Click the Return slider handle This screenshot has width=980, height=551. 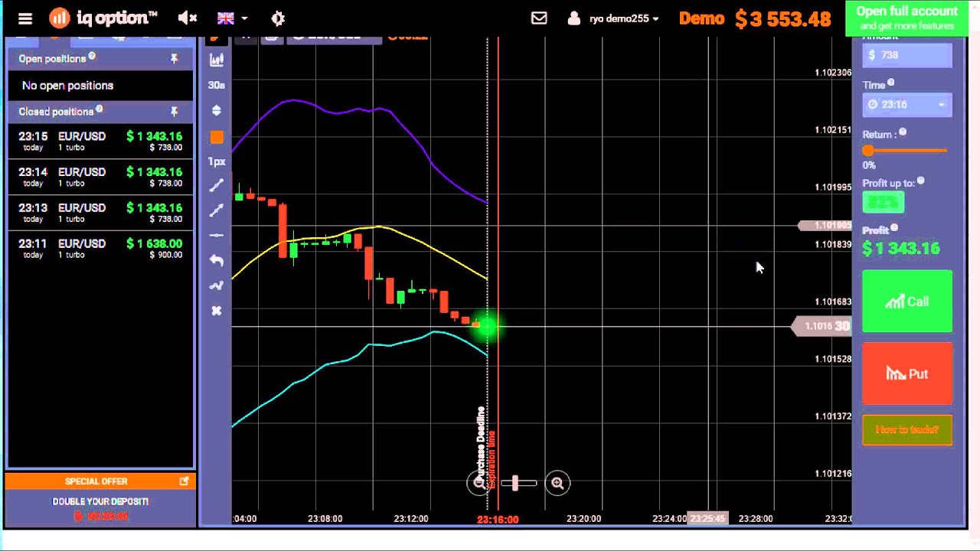tap(868, 151)
